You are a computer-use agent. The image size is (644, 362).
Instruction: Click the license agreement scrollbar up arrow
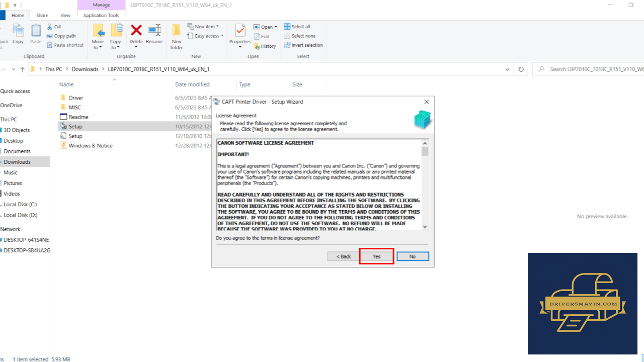click(425, 143)
